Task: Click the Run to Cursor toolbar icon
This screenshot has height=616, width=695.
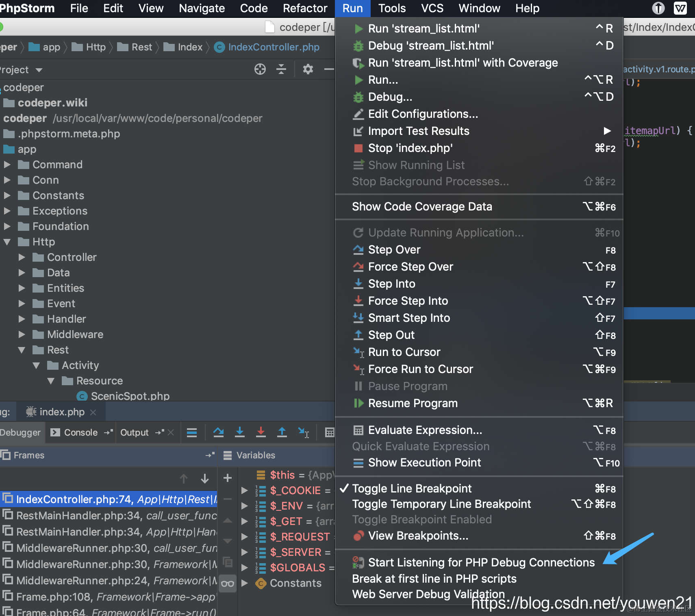Action: 303,432
